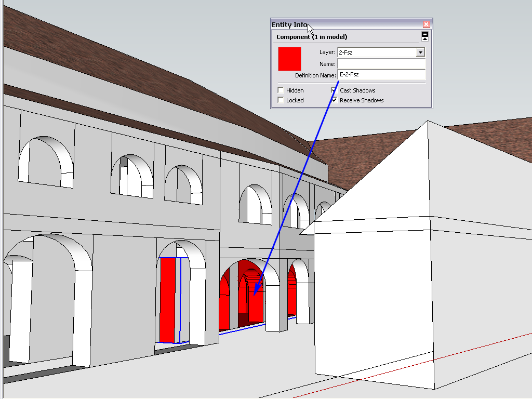Viewport: 532px width, 399px height.
Task: Close the Entity Info panel
Action: click(x=426, y=24)
